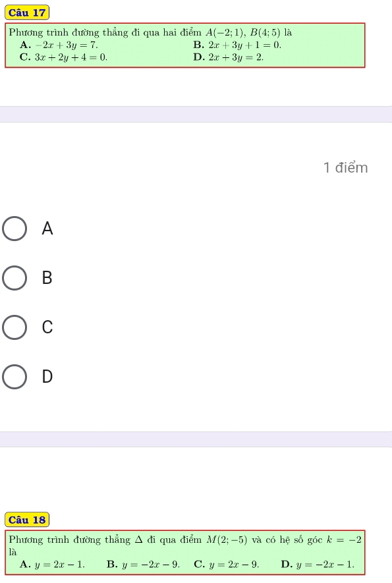Click option y = 2x − 1 in Câu 18
Screen dimensions: 392x583
59,565
